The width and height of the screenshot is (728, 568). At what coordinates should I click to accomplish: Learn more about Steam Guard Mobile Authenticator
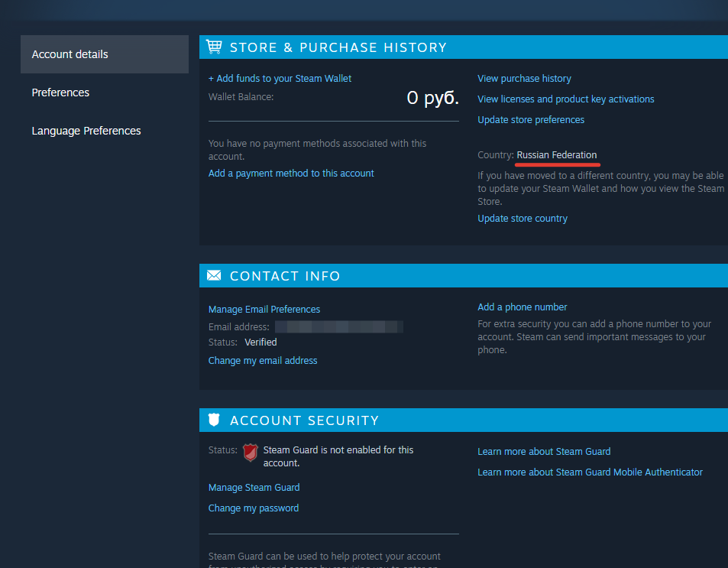coord(590,472)
